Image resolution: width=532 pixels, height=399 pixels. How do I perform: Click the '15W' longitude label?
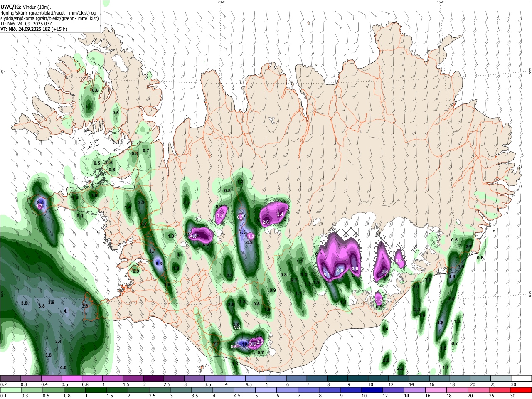tap(440, 2)
